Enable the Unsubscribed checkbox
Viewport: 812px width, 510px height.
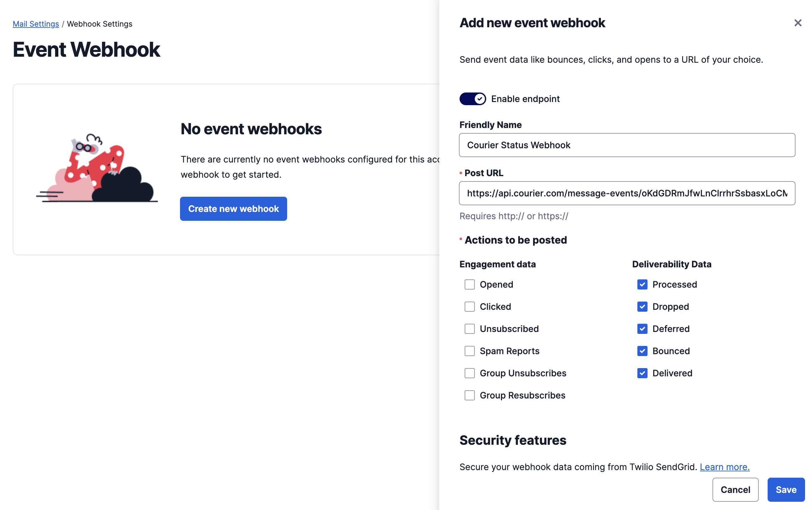469,329
